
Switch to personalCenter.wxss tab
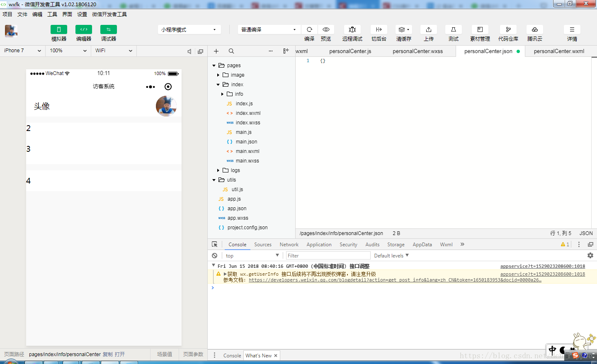[x=418, y=51]
